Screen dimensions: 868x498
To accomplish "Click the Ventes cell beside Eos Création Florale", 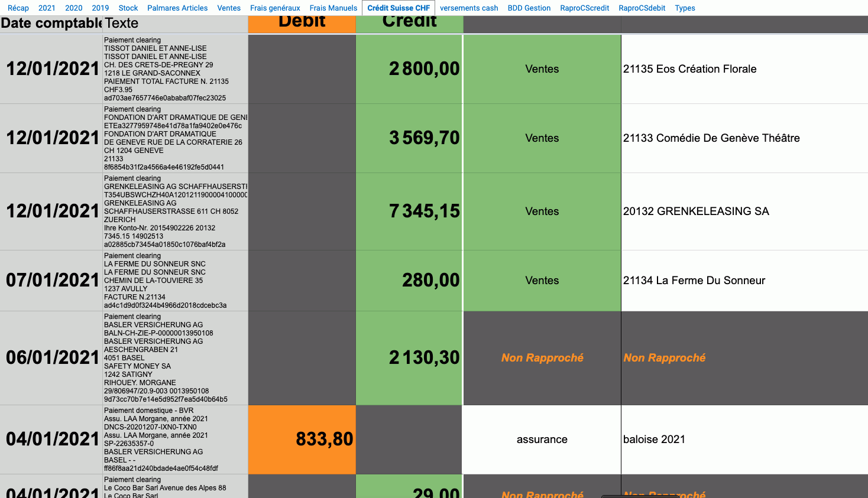I will tap(542, 69).
